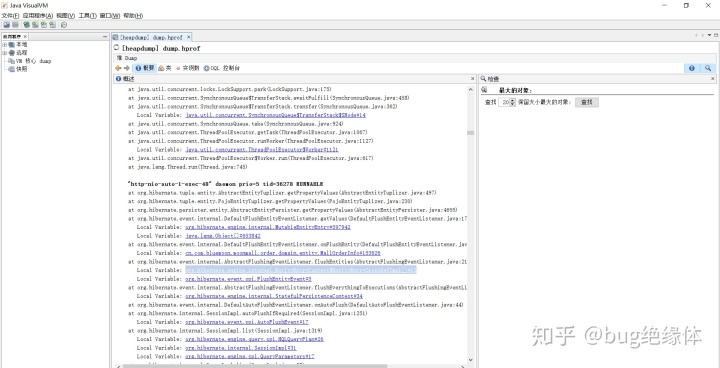Minimize the applications side panel
720x368 pixels.
105,37
